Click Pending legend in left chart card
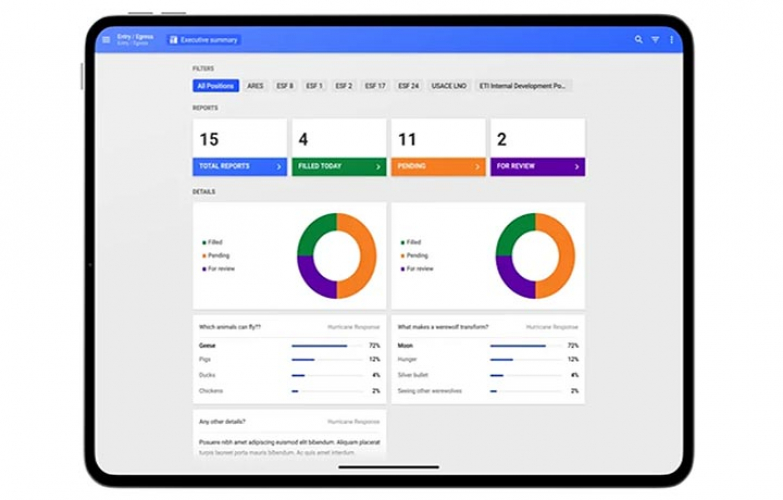The image size is (783, 500). click(216, 255)
